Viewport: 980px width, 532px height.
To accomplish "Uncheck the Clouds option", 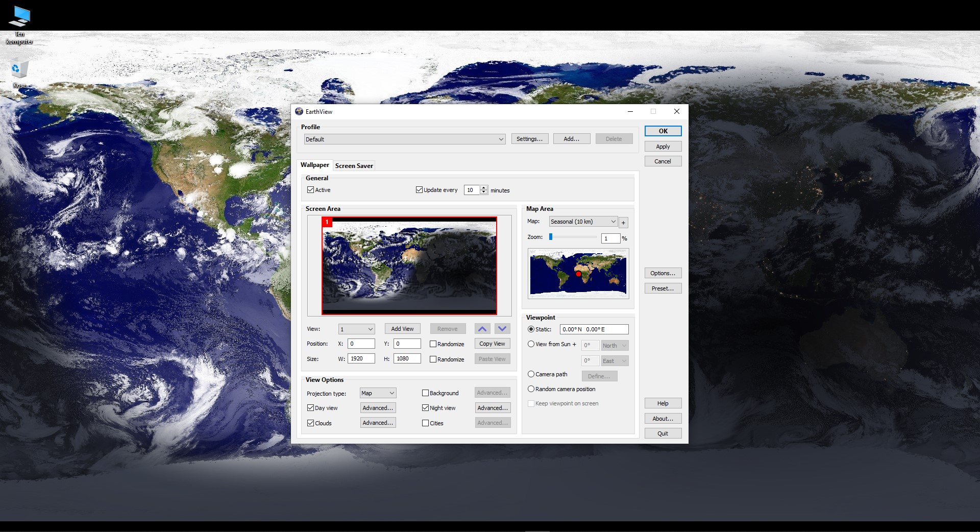I will [310, 423].
